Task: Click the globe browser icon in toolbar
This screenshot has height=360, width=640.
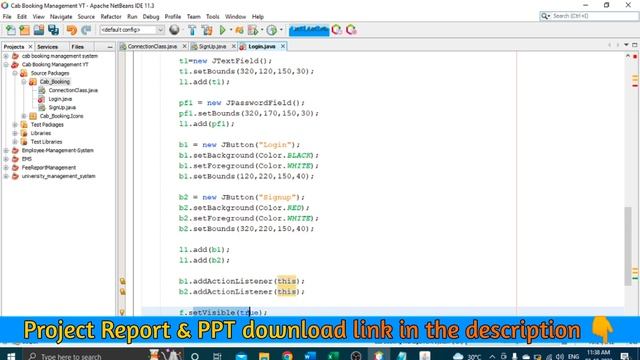Action: click(x=174, y=30)
